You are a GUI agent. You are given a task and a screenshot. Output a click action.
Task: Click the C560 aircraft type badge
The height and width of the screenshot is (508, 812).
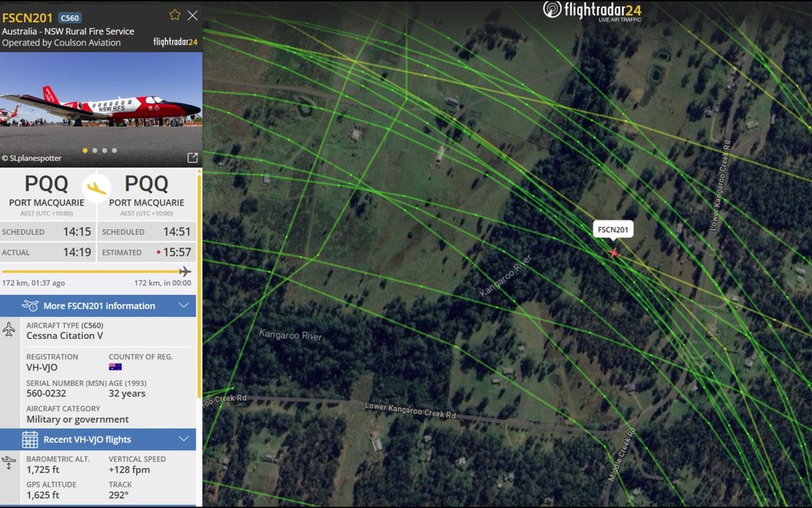point(69,18)
